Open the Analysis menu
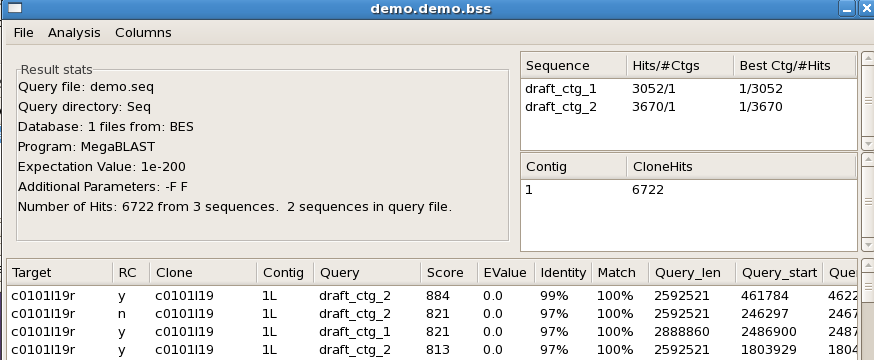The width and height of the screenshot is (874, 360). pyautogui.click(x=74, y=33)
